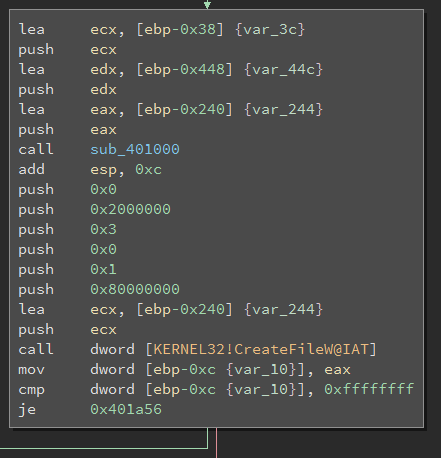Select var_244 on the lea eax line
The width and height of the screenshot is (441, 458).
tap(284, 110)
